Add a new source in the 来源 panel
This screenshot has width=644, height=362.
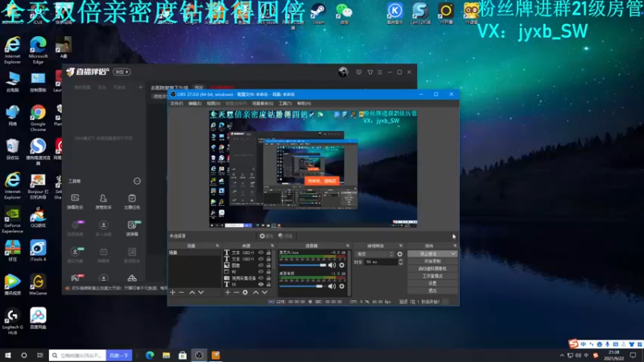coord(228,292)
